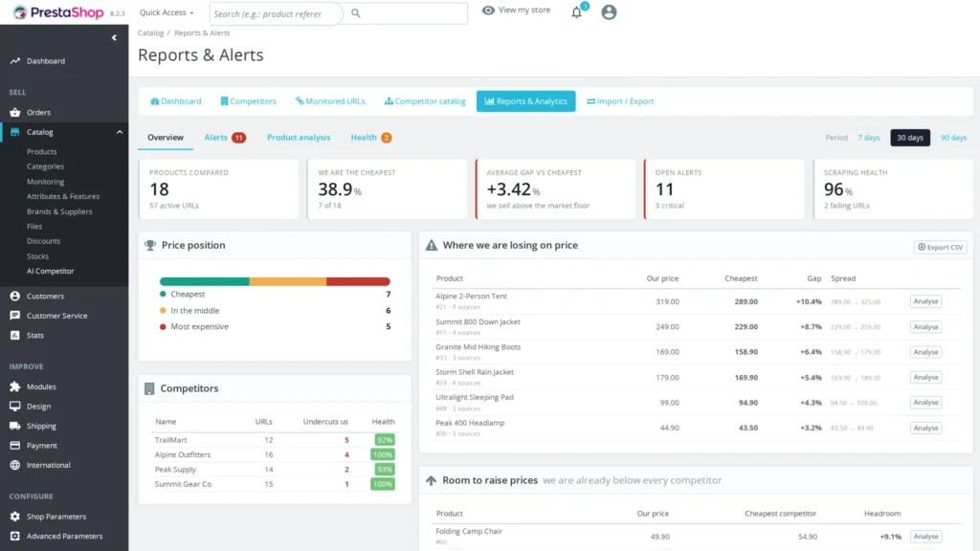Screen dimensions: 980x551
Task: Click the Customers person icon
Action: click(15, 297)
